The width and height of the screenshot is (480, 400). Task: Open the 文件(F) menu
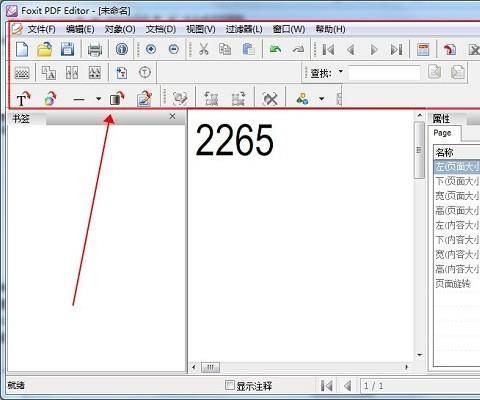(x=41, y=29)
